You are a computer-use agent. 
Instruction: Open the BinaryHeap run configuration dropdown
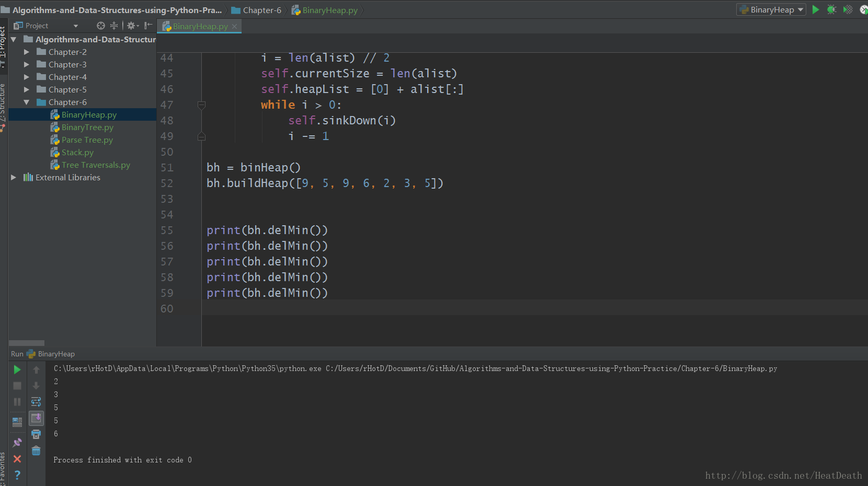(x=771, y=9)
